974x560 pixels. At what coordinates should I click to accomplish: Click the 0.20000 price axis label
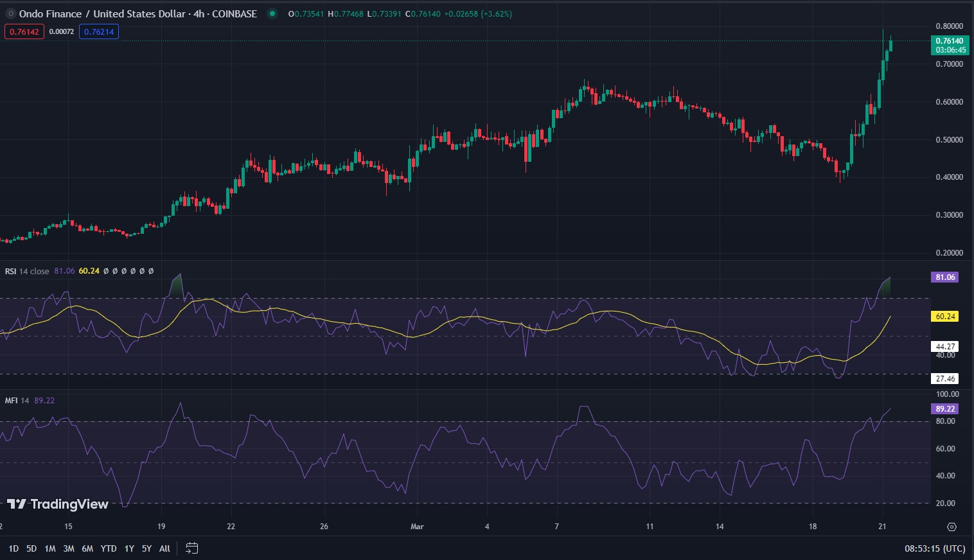pos(949,253)
